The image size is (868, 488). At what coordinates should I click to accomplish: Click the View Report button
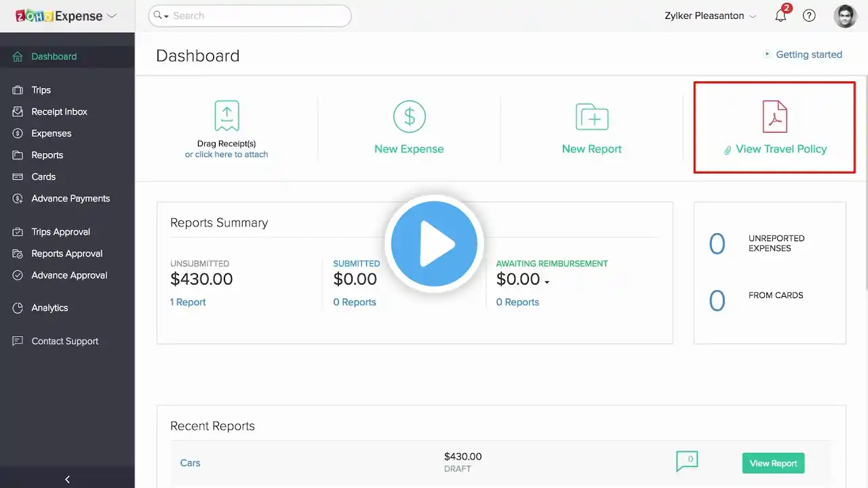tap(774, 464)
